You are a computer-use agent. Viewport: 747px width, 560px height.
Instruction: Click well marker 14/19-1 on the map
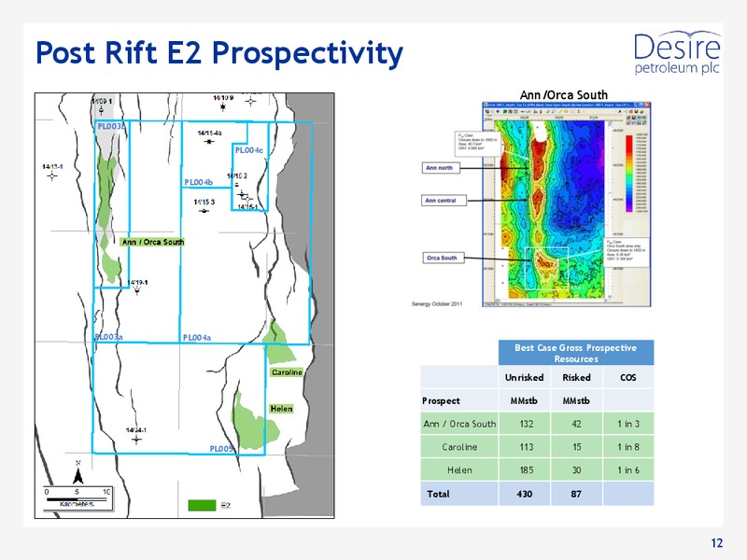pos(137,289)
